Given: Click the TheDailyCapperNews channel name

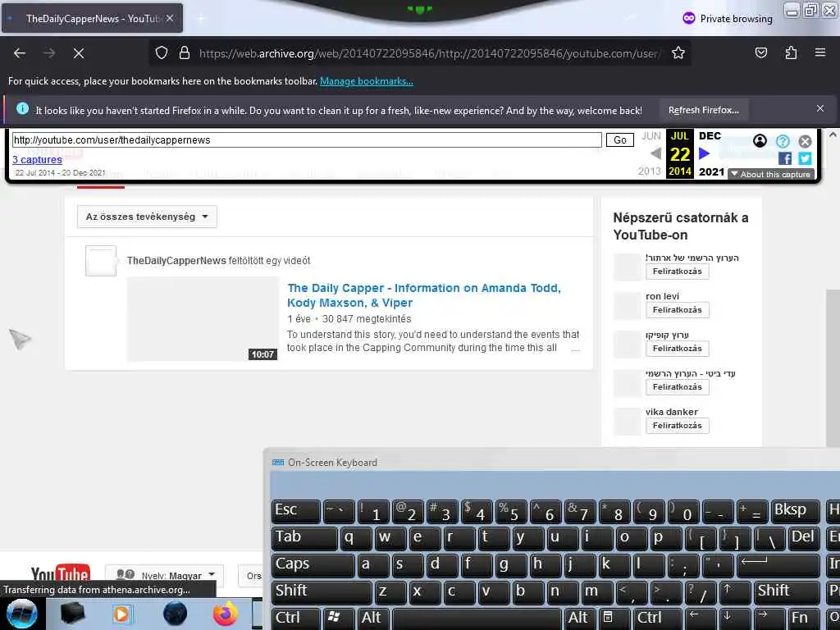Looking at the screenshot, I should click(176, 261).
